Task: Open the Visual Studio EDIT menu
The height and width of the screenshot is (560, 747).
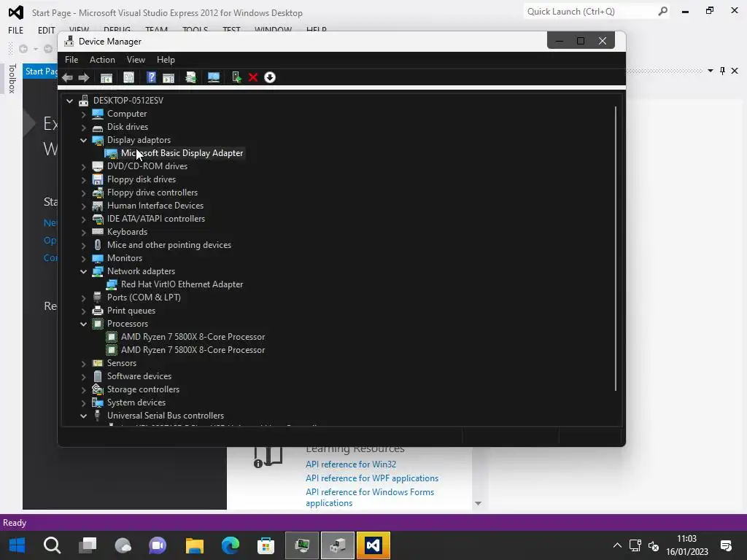Action: [46, 30]
